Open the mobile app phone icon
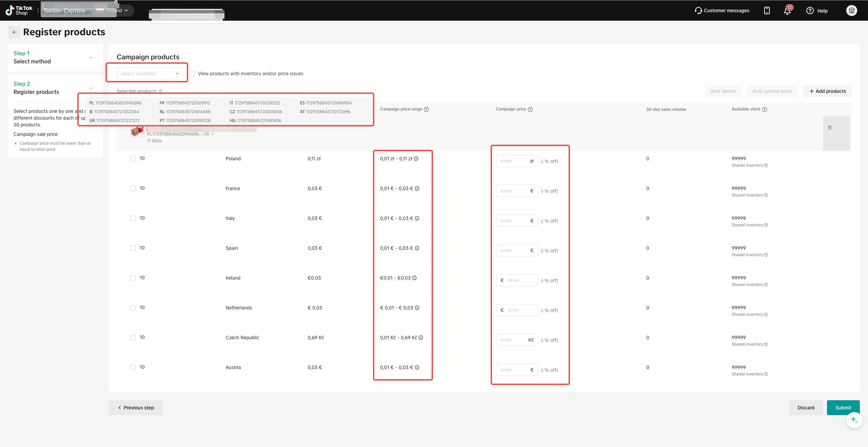868x447 pixels. coord(767,11)
